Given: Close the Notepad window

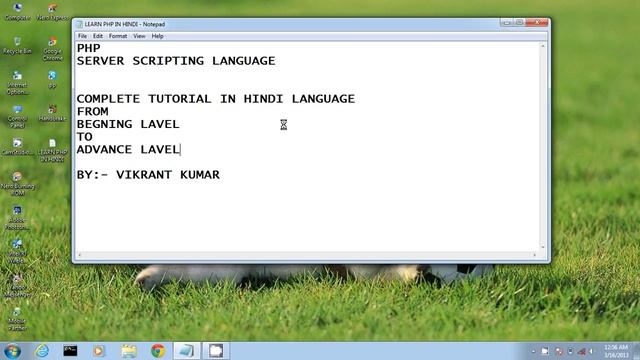Looking at the screenshot, I should point(537,23).
